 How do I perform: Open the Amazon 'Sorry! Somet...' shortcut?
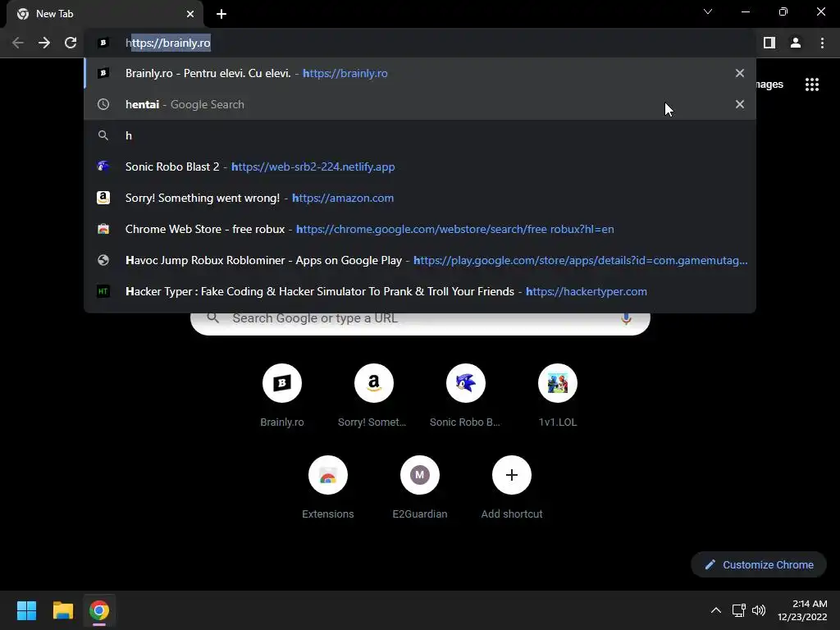pos(374,395)
